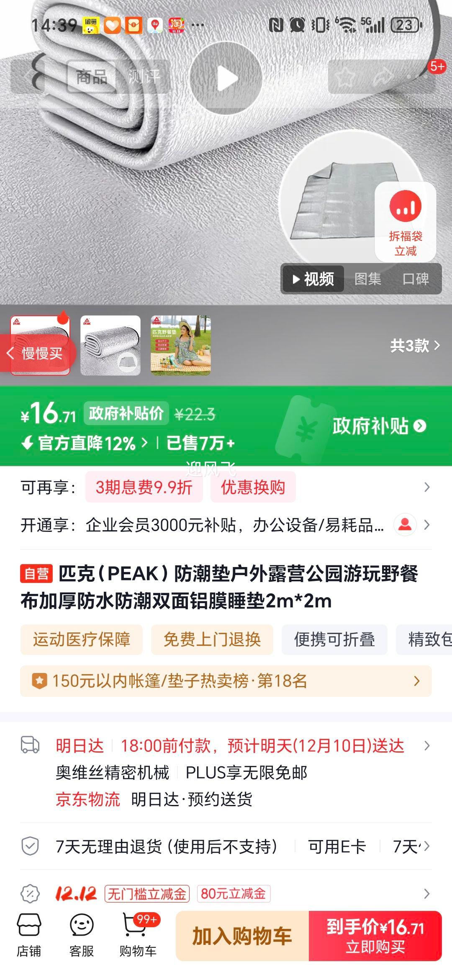Tap 立即购买 buy now button
This screenshot has height=980, width=452.
[x=375, y=936]
